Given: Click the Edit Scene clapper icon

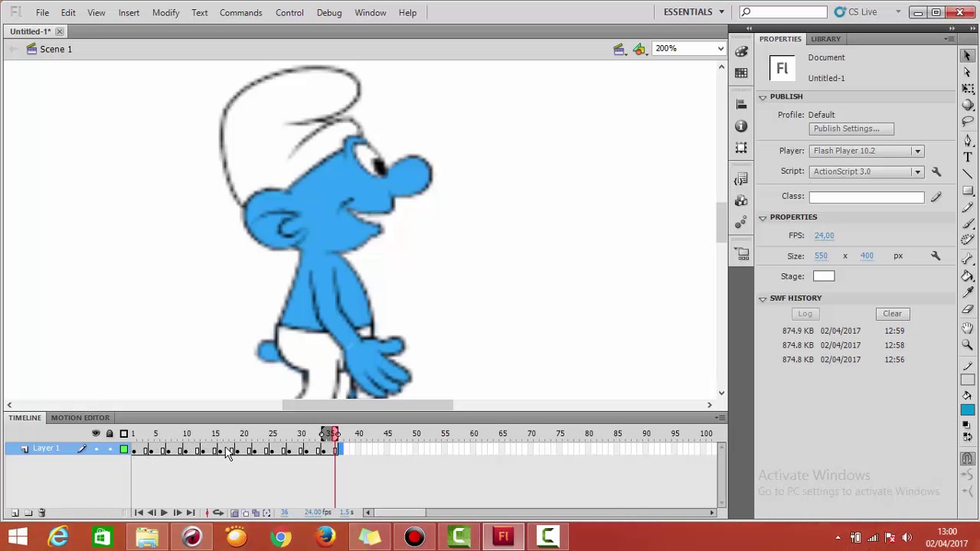Looking at the screenshot, I should (x=619, y=49).
